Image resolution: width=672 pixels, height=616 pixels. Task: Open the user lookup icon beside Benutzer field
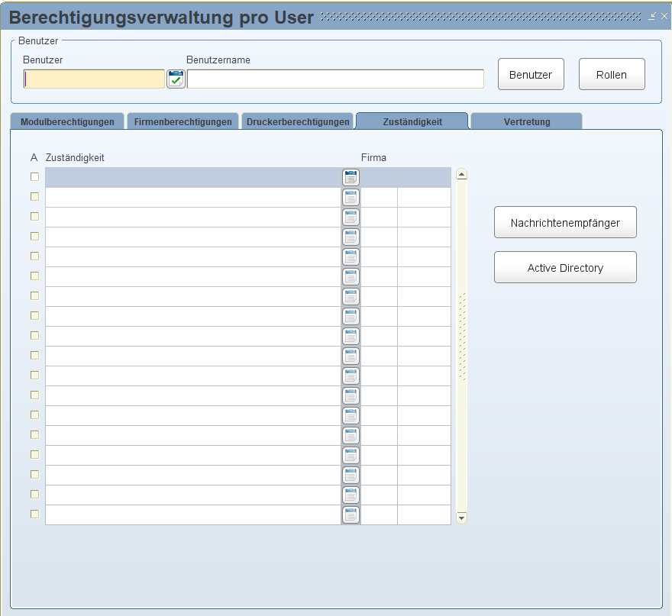[176, 79]
